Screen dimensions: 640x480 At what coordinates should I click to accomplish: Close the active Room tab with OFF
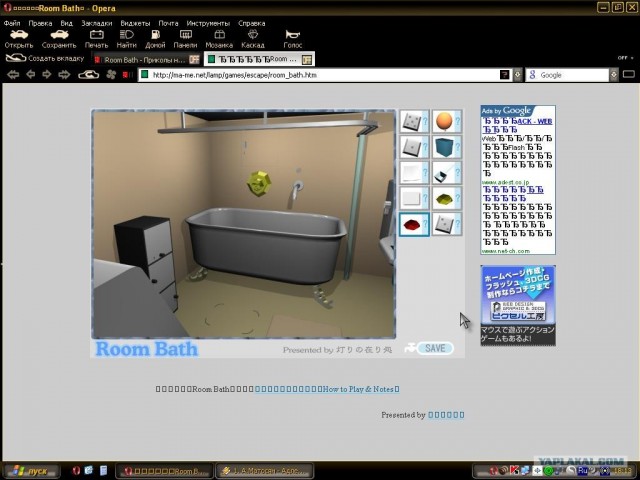(307, 60)
